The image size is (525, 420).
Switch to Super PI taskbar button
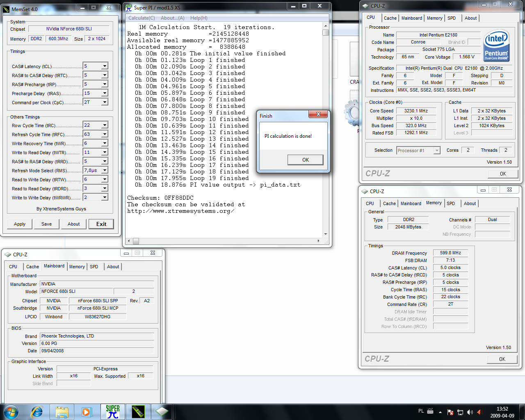(x=112, y=412)
